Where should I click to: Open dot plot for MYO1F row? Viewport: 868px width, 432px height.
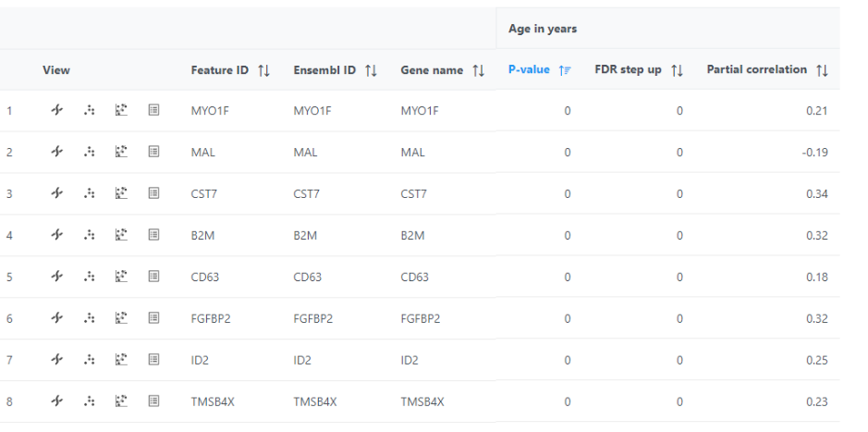click(89, 110)
